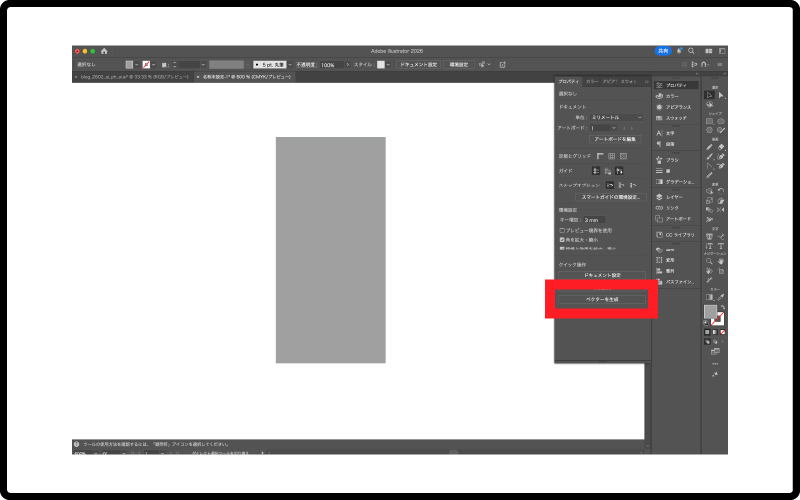The height and width of the screenshot is (500, 800).
Task: Click the Generate Vector button (ベクターを生成)
Action: (602, 299)
